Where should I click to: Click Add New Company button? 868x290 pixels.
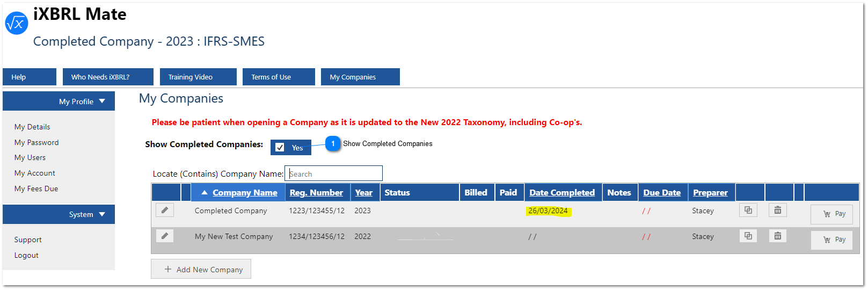click(x=201, y=269)
